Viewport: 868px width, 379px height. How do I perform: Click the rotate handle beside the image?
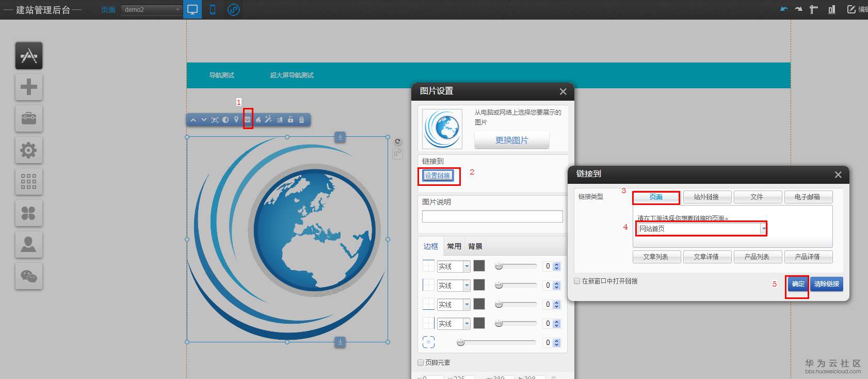pos(397,141)
